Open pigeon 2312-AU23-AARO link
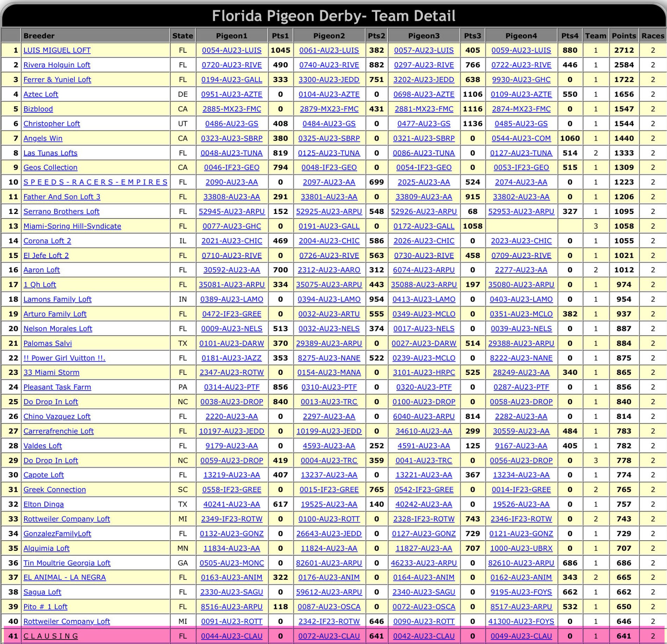The height and width of the screenshot is (644, 667). point(329,270)
